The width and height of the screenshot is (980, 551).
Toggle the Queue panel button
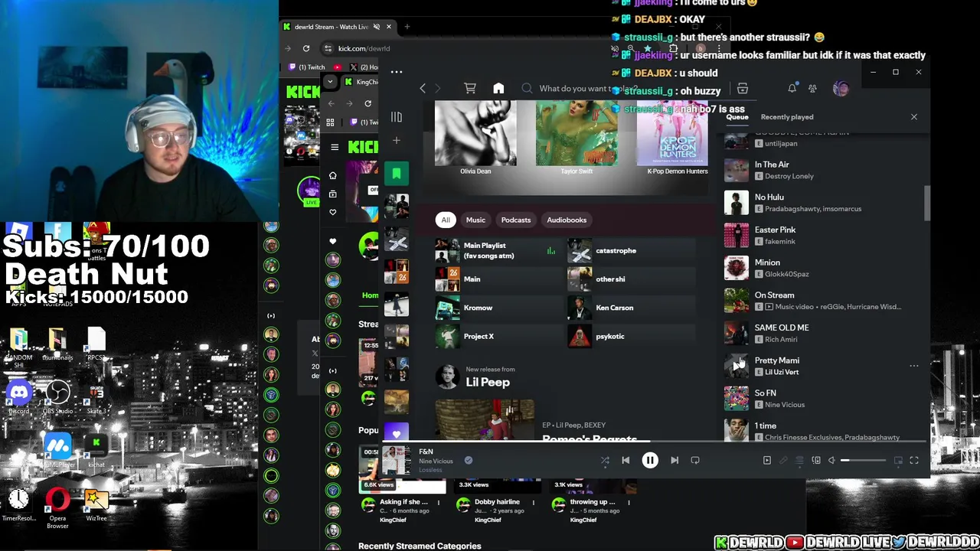pos(799,461)
